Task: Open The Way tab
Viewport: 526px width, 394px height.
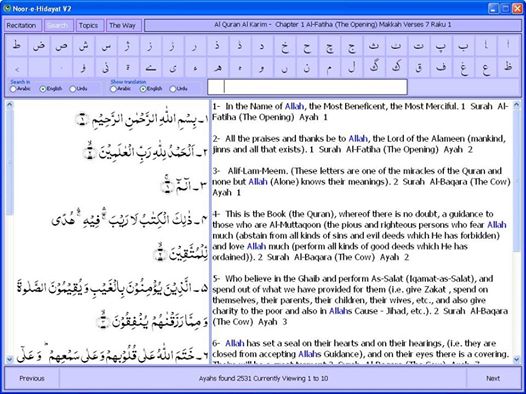Action: click(x=124, y=25)
